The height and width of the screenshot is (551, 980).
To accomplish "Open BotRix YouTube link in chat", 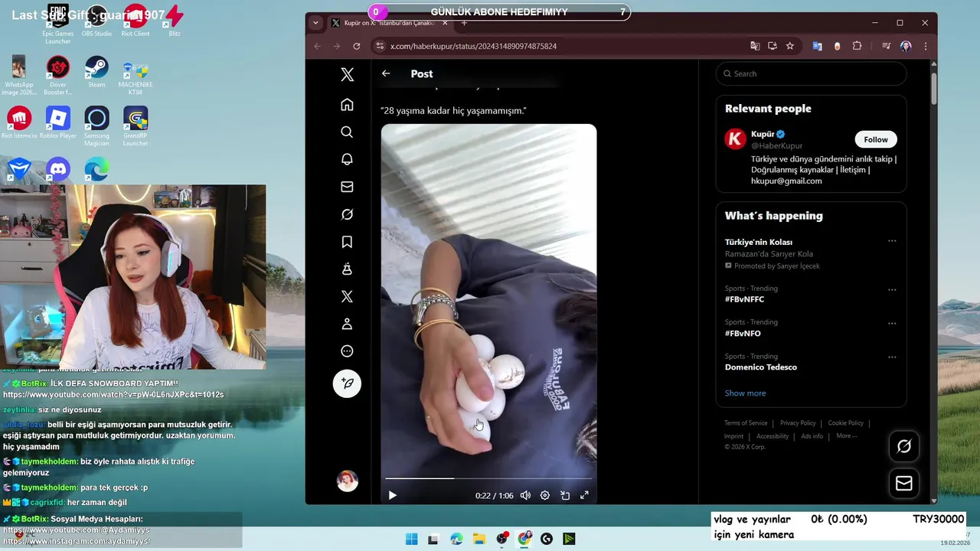I will [113, 395].
